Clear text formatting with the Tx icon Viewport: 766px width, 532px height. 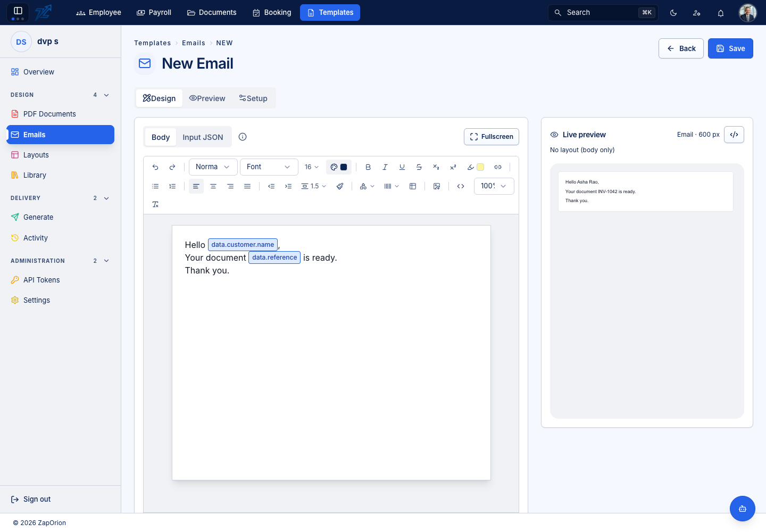click(x=155, y=204)
